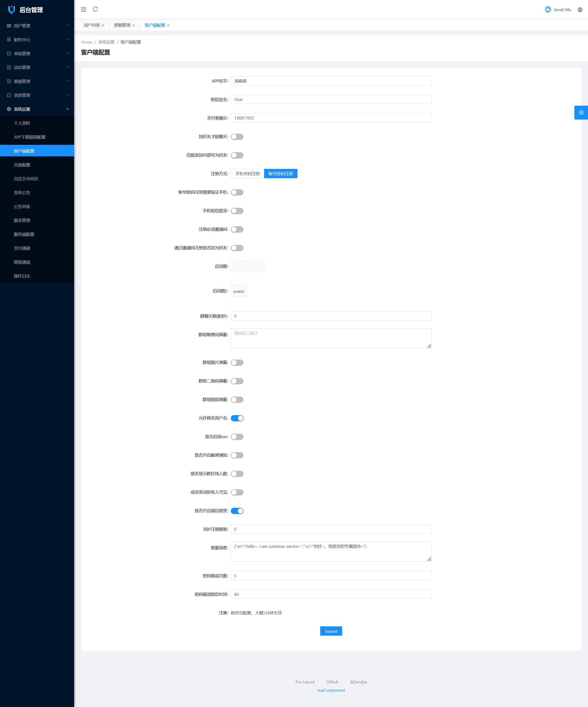
Task: Click the settings gear icon on right edge
Action: [x=581, y=113]
